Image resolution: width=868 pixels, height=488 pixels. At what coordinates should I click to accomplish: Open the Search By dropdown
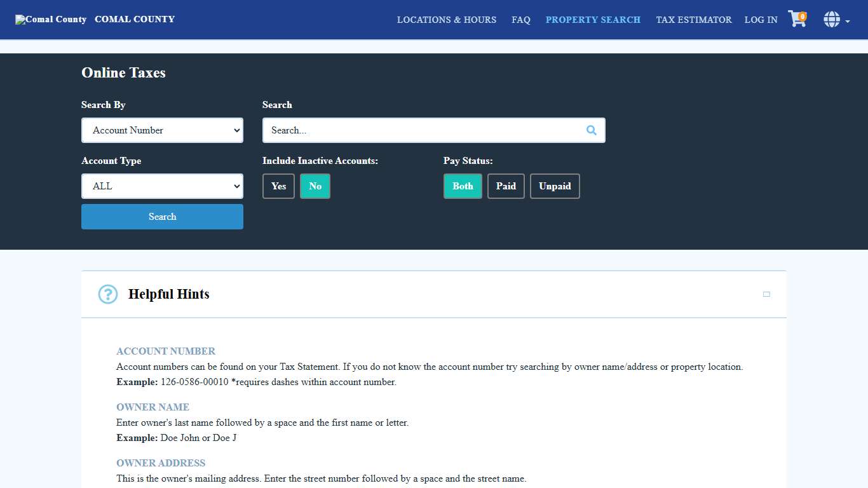[162, 130]
